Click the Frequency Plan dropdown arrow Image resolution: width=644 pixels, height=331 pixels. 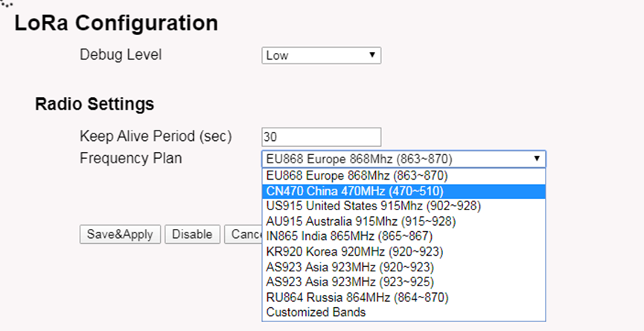[x=536, y=158]
